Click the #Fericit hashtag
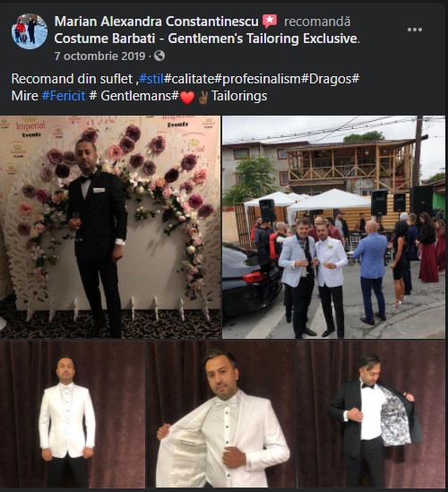The width and height of the screenshot is (448, 492). point(64,96)
